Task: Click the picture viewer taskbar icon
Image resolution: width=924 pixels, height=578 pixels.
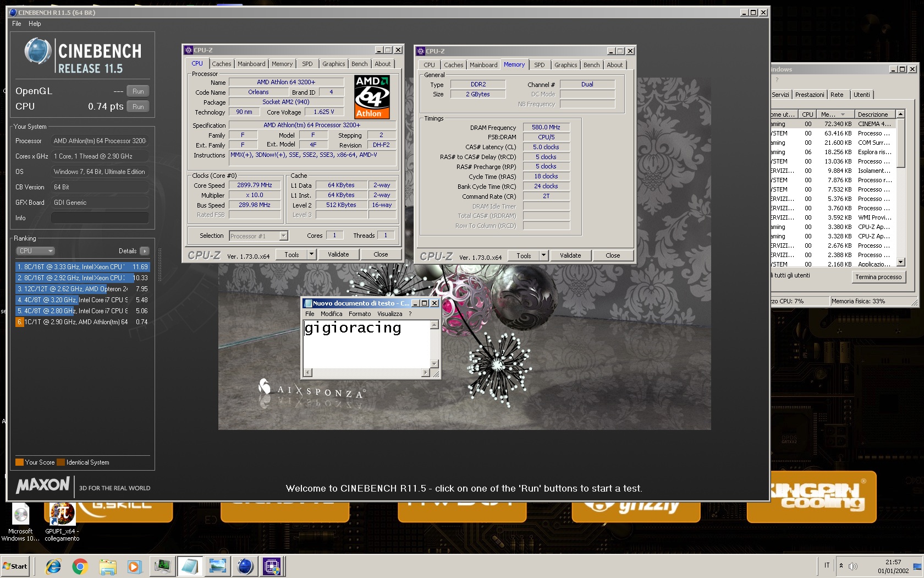Action: 218,566
